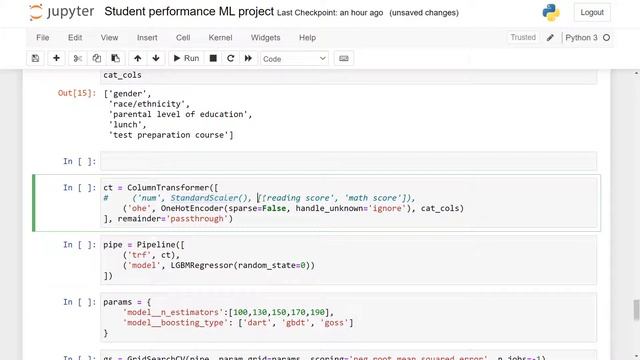
Task: Click the LGBMRegressor model line
Action: [219, 265]
